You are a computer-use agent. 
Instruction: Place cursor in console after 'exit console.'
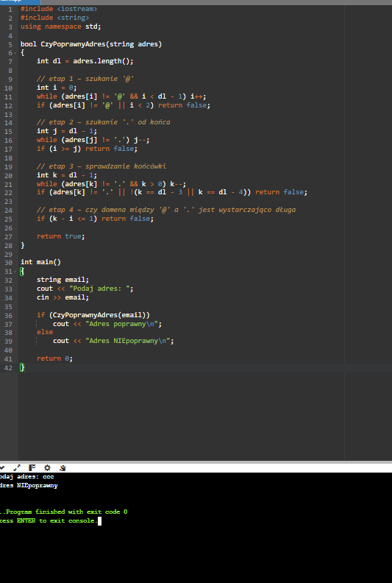[99, 521]
